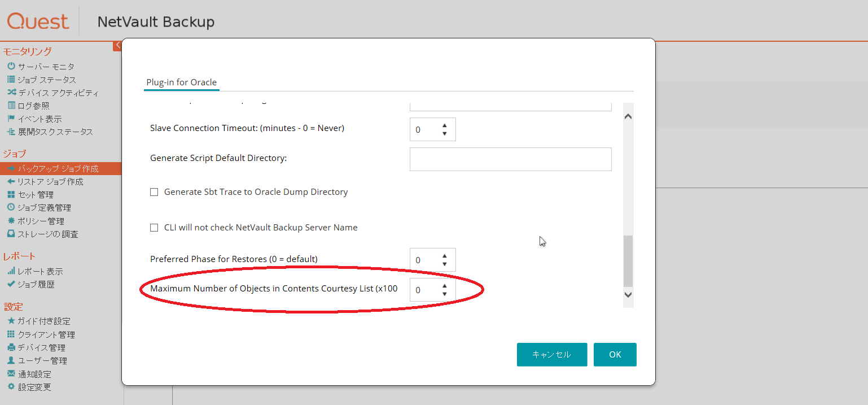Increase Preferred Phase for Restores value
This screenshot has width=868, height=405.
[x=445, y=256]
